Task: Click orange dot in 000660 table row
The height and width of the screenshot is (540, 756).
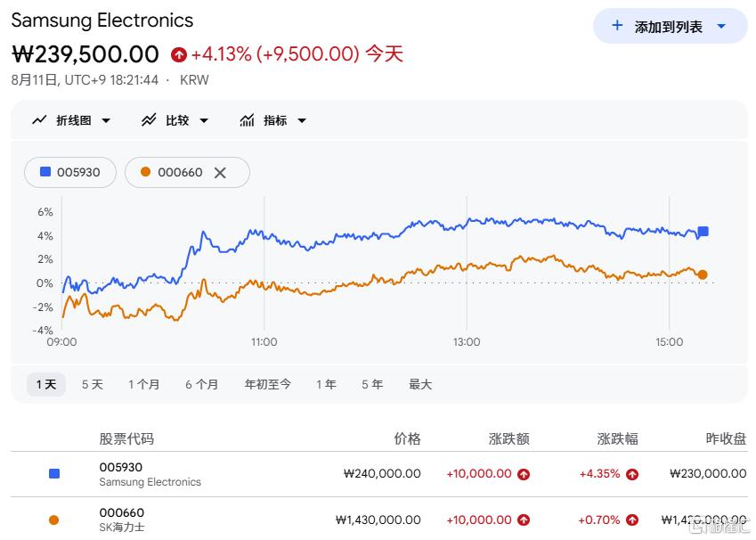Action: pyautogui.click(x=54, y=520)
